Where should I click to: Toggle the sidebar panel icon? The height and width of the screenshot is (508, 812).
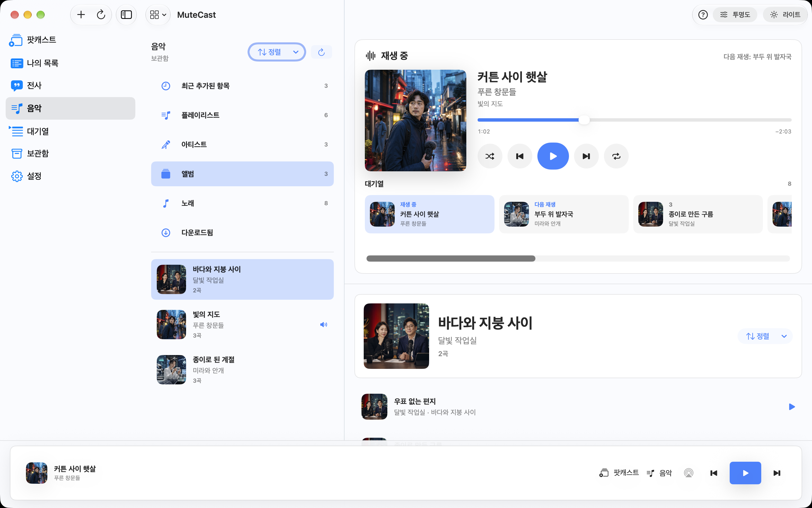click(x=126, y=15)
